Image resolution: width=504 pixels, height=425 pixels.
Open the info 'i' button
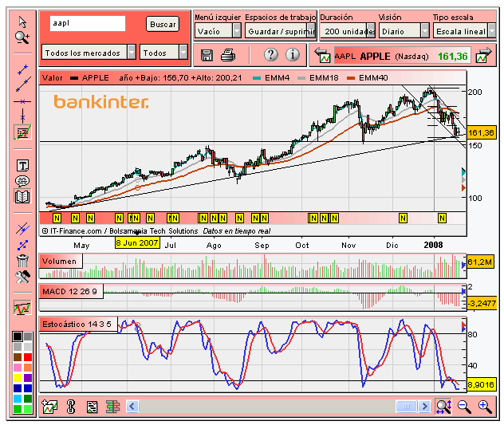pos(293,55)
